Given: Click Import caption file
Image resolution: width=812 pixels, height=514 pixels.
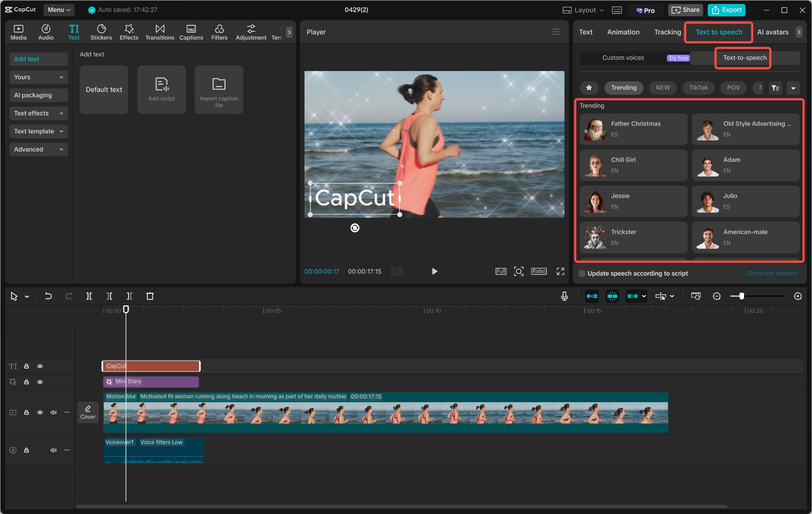Looking at the screenshot, I should pyautogui.click(x=219, y=90).
